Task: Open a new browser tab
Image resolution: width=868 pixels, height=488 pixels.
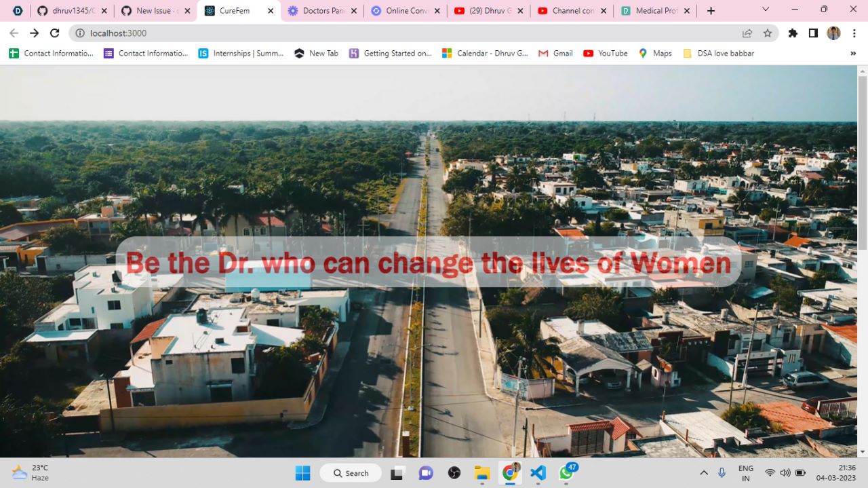Action: point(711,11)
